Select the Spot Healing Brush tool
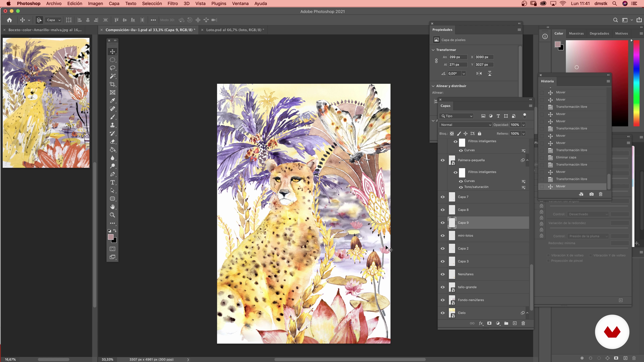 [113, 109]
